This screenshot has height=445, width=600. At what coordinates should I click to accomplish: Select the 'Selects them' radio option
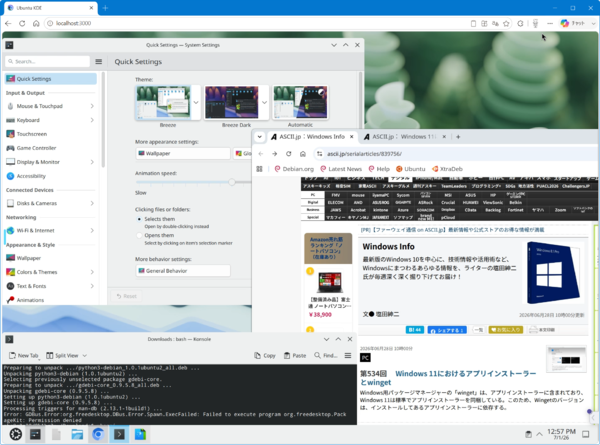(x=139, y=219)
